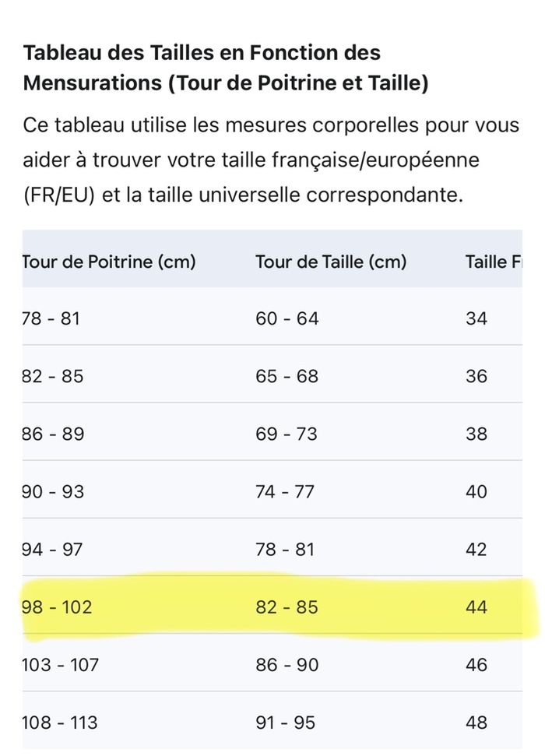Viewport: 545px width, 756px height.
Task: Select size 34 in the table
Action: pyautogui.click(x=476, y=318)
